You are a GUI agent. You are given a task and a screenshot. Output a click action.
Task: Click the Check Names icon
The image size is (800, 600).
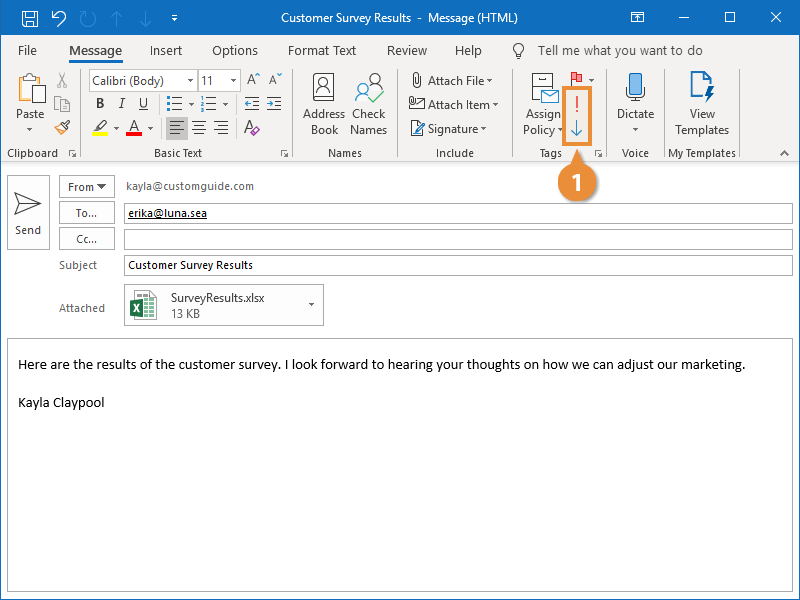(x=368, y=104)
